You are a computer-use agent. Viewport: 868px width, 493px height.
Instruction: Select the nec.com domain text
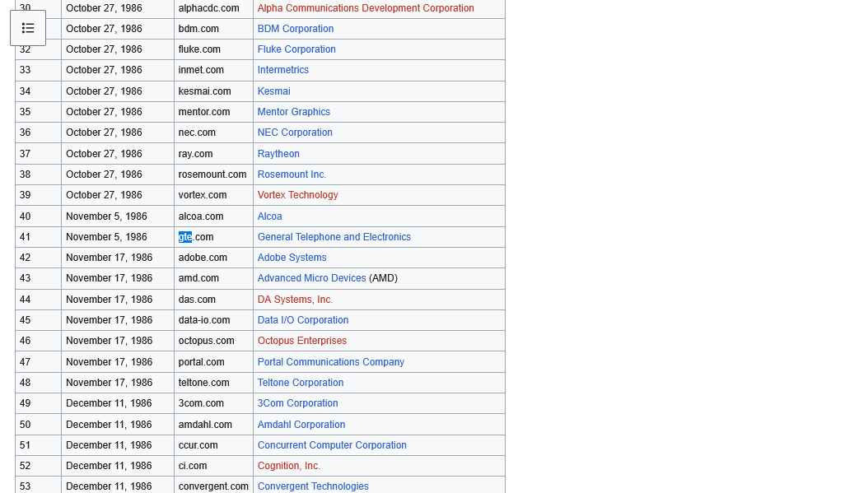(x=197, y=133)
